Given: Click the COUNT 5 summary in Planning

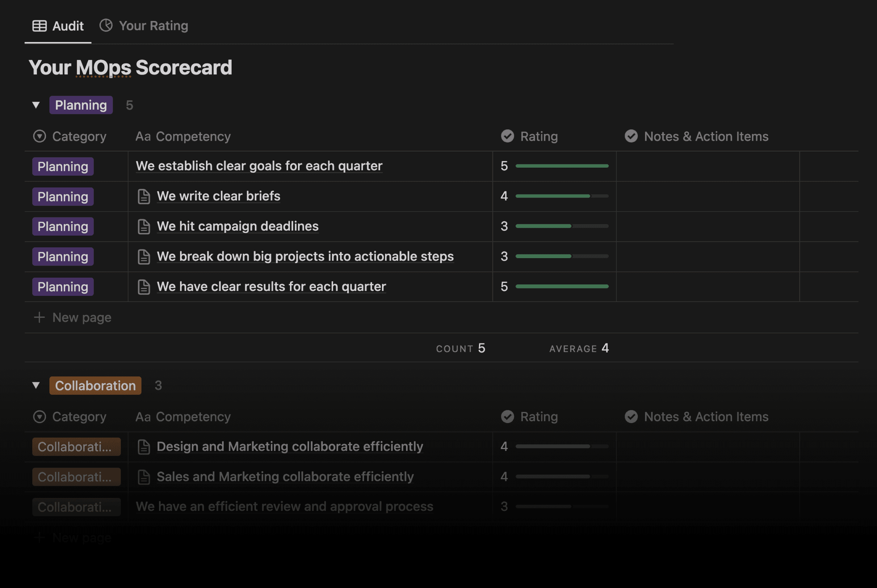Looking at the screenshot, I should (461, 348).
